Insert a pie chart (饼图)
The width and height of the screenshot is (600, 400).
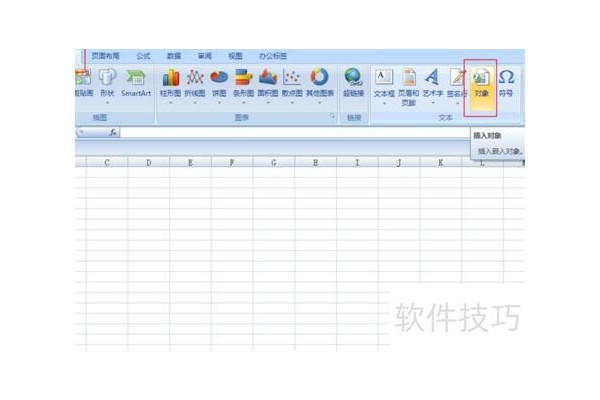[219, 86]
